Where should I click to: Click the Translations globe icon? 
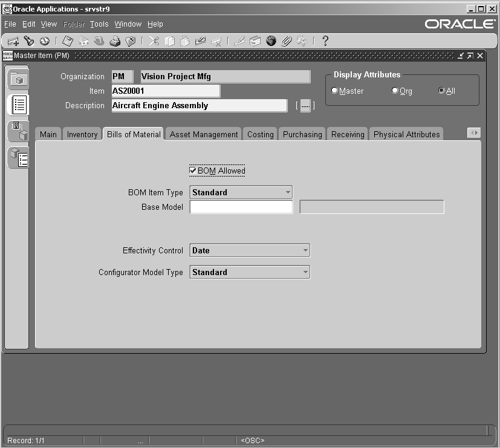click(271, 41)
